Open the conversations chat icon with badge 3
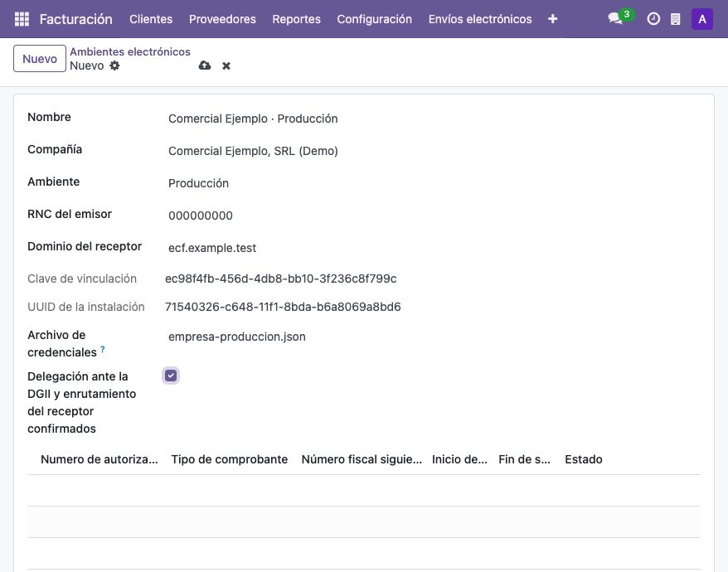The image size is (728, 572). (x=615, y=18)
